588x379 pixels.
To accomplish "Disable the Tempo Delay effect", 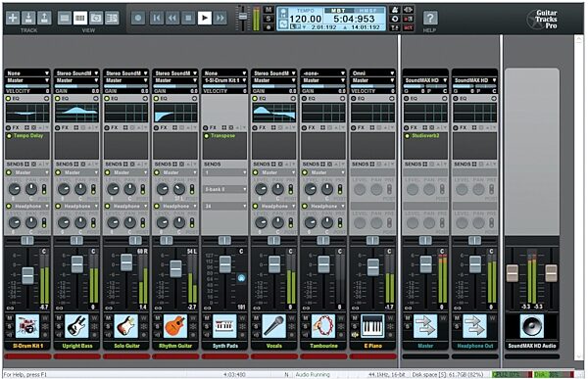I will click(x=9, y=136).
